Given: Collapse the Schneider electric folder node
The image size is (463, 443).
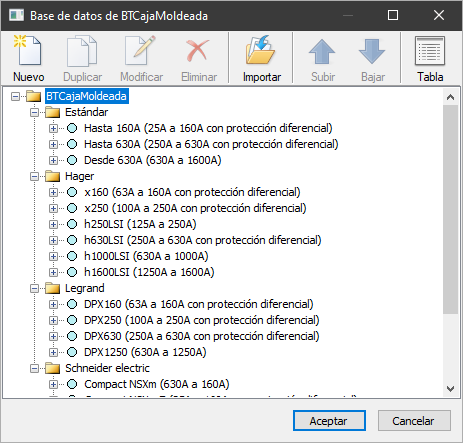Looking at the screenshot, I should point(34,369).
